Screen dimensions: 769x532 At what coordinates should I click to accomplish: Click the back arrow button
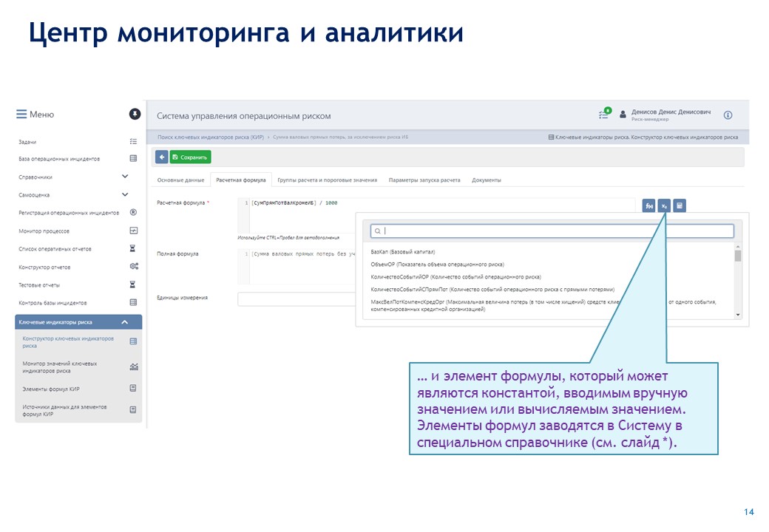(x=161, y=157)
